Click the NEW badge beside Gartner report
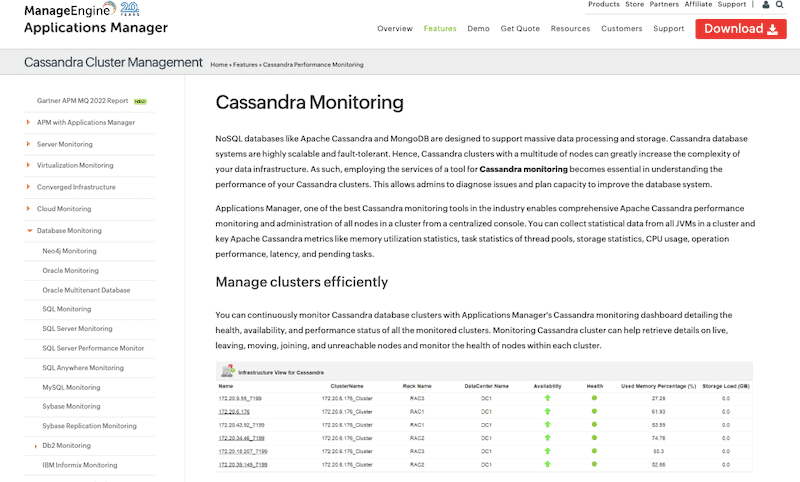The height and width of the screenshot is (482, 800). pyautogui.click(x=140, y=102)
